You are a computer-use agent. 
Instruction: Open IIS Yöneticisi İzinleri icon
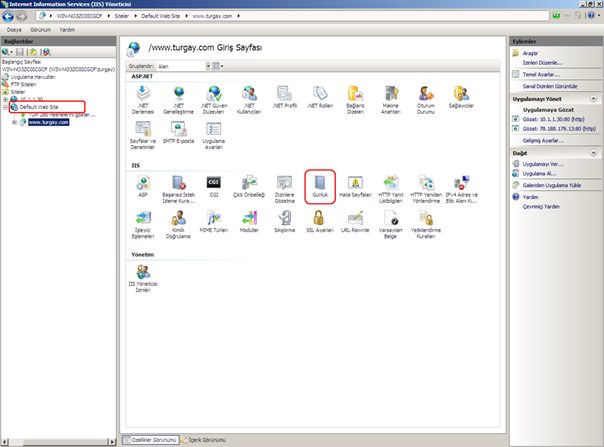pos(143,278)
